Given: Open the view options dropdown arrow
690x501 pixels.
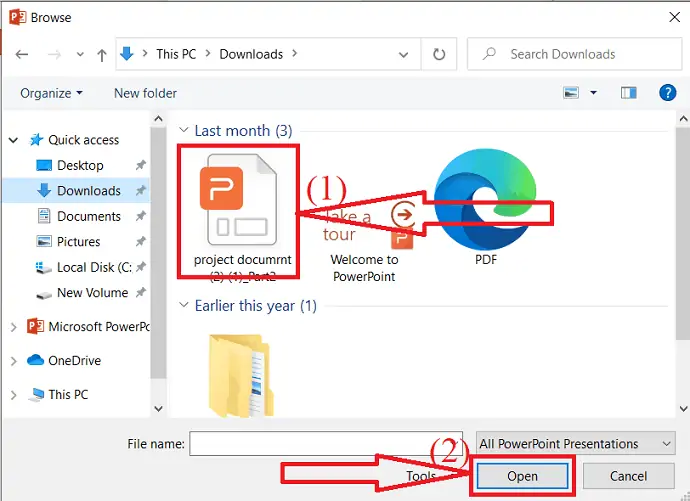Looking at the screenshot, I should pyautogui.click(x=593, y=93).
